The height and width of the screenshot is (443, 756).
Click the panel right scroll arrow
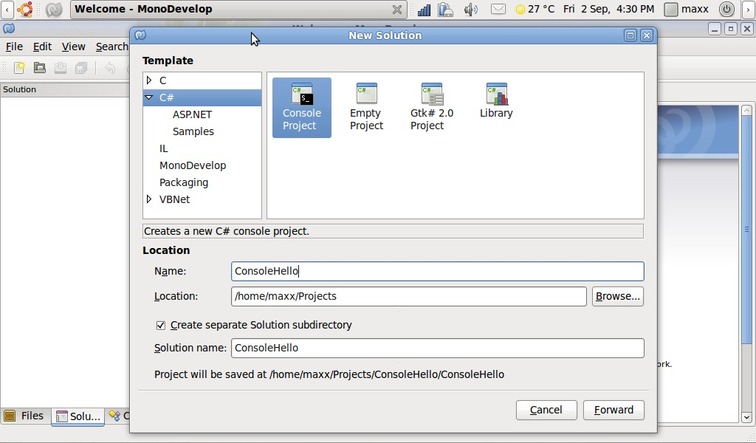[749, 9]
